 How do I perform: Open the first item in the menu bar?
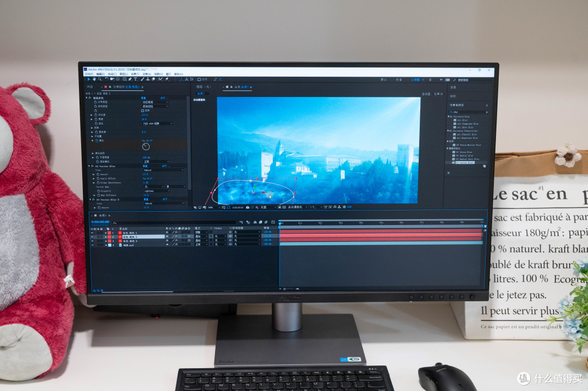click(89, 74)
